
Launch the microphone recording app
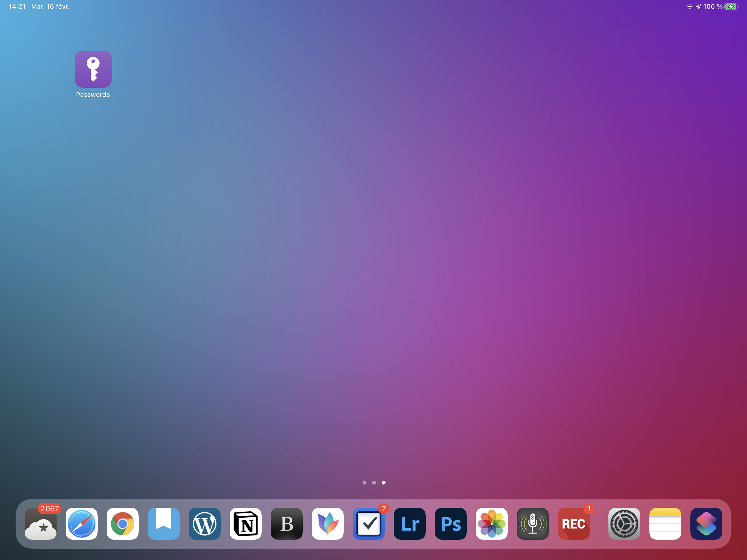(x=533, y=524)
